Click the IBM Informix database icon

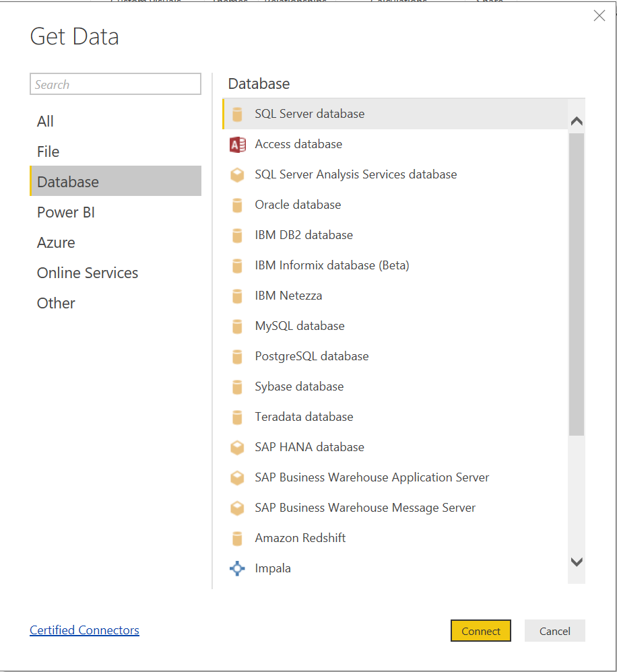(x=237, y=266)
